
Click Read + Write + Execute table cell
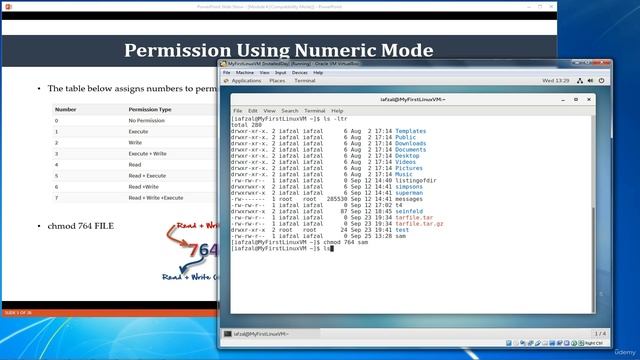click(x=156, y=198)
